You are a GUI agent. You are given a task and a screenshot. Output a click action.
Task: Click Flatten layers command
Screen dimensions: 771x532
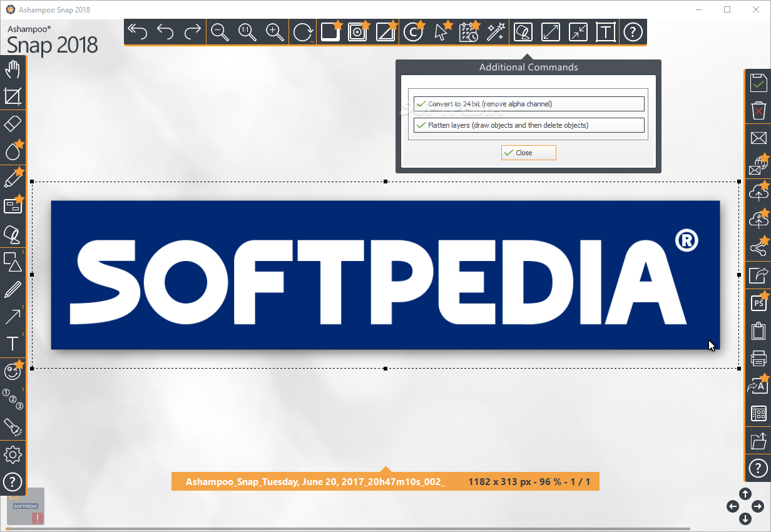click(x=528, y=125)
